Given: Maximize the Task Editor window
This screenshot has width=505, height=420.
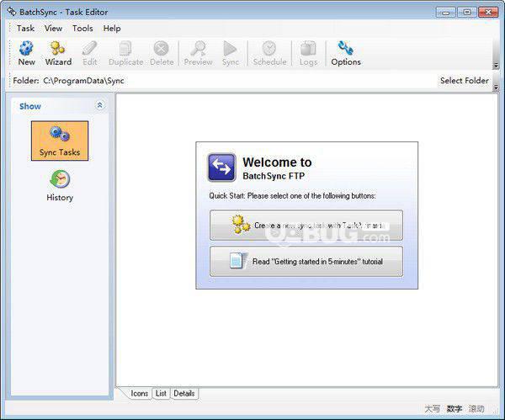Looking at the screenshot, I should (466, 13).
